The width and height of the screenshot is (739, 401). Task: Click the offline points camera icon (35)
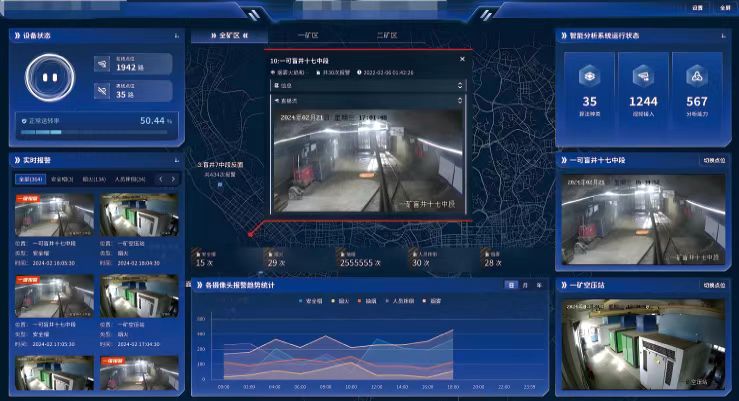coord(102,90)
